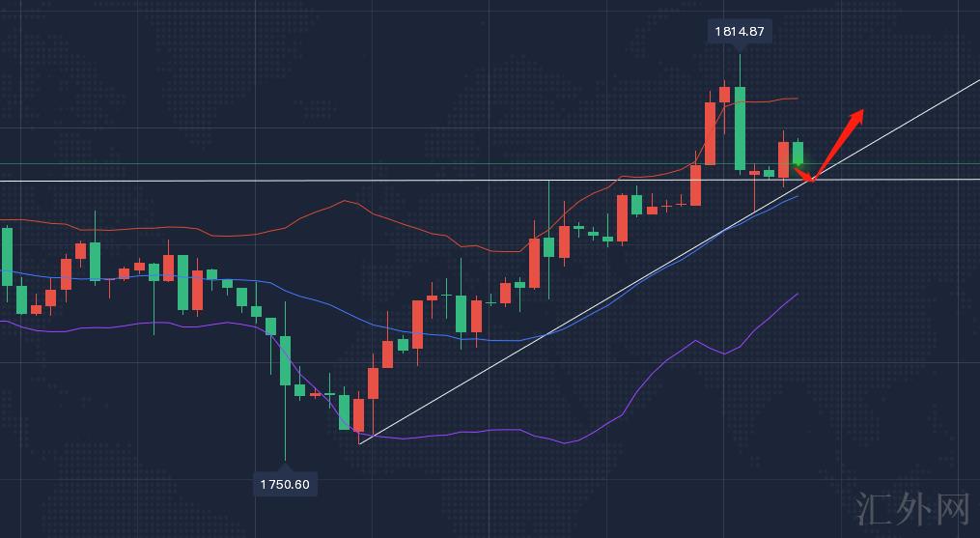Screen dimensions: 980x538
Task: Click the 1750.60 low price label
Action: coord(285,484)
